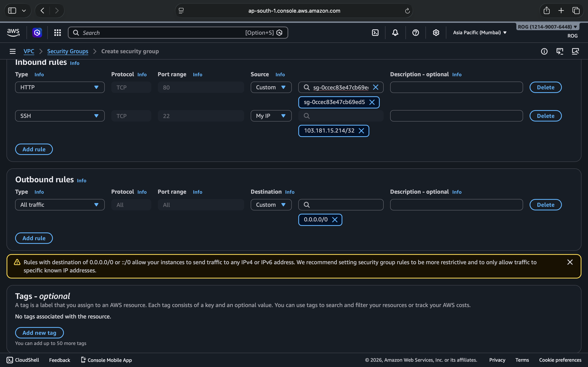Click the outbound rule description field
The height and width of the screenshot is (367, 588).
(x=456, y=205)
